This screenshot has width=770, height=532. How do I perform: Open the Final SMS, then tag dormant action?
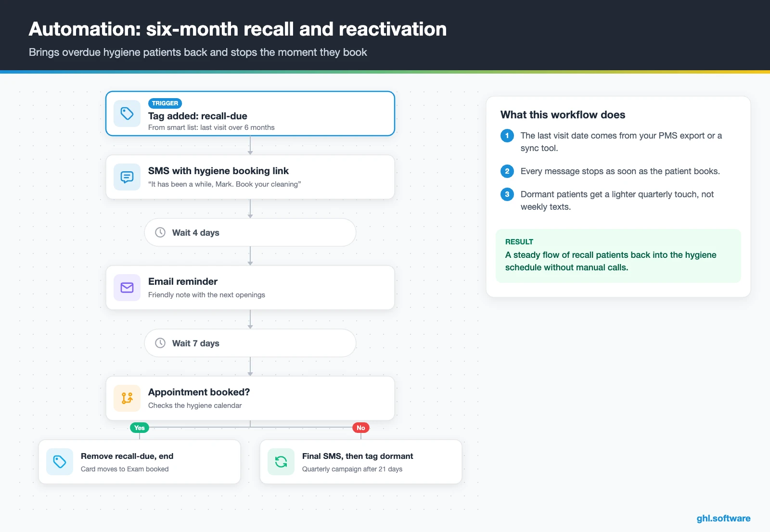tap(361, 462)
